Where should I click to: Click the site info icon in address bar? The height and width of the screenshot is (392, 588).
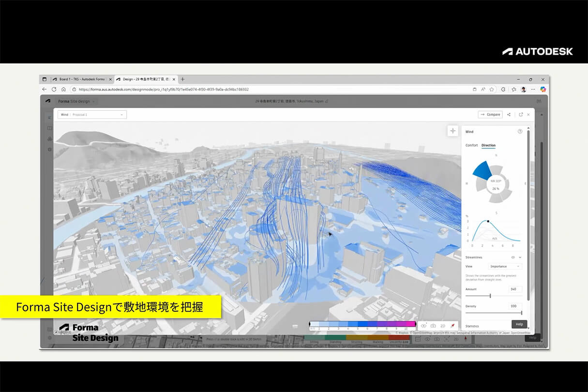click(x=74, y=89)
